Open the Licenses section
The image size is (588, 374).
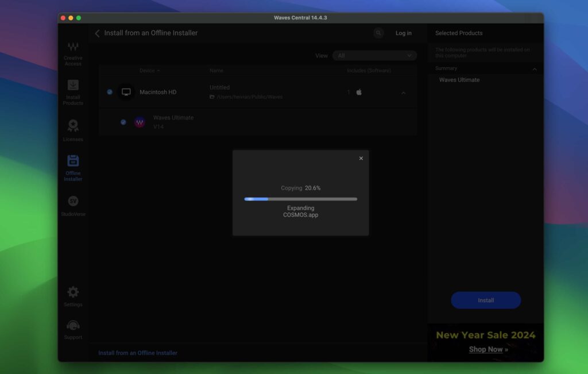point(73,129)
